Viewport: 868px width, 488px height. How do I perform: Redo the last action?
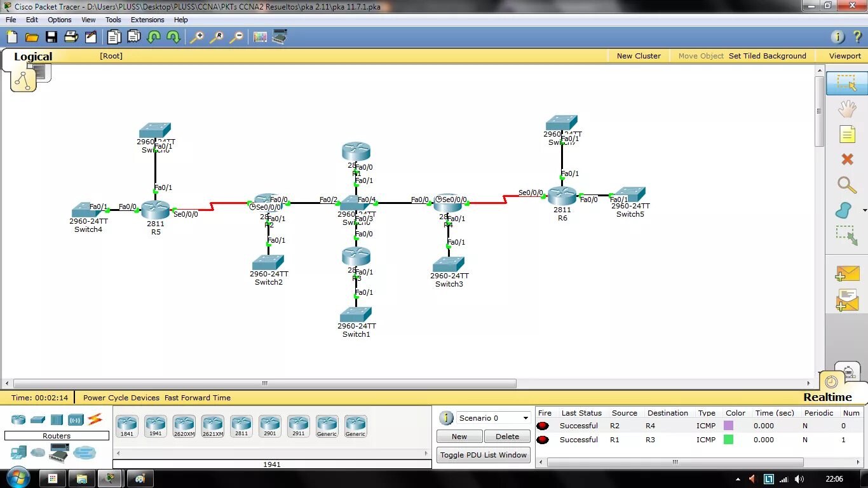point(173,37)
